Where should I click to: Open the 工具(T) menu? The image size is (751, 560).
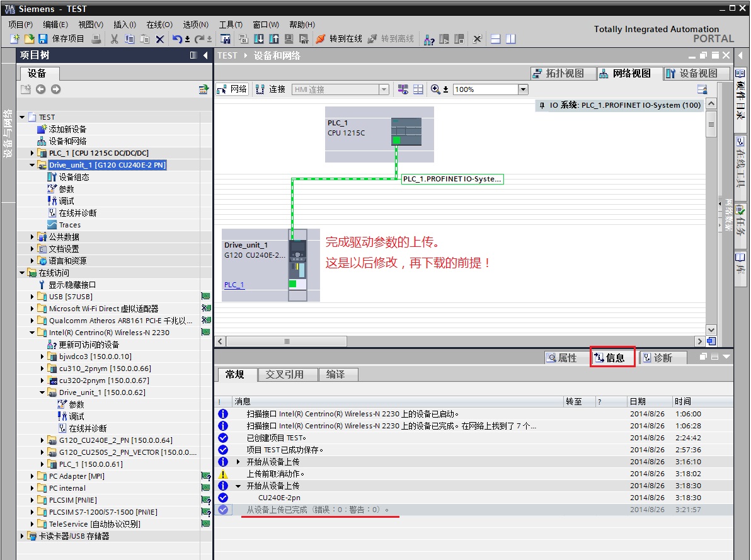(231, 25)
